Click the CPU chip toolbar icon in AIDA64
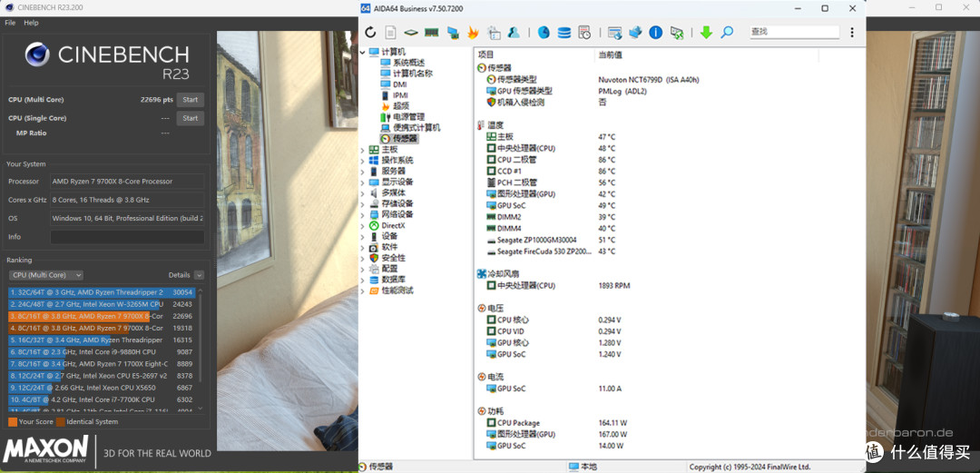Image resolution: width=980 pixels, height=473 pixels. tap(411, 33)
